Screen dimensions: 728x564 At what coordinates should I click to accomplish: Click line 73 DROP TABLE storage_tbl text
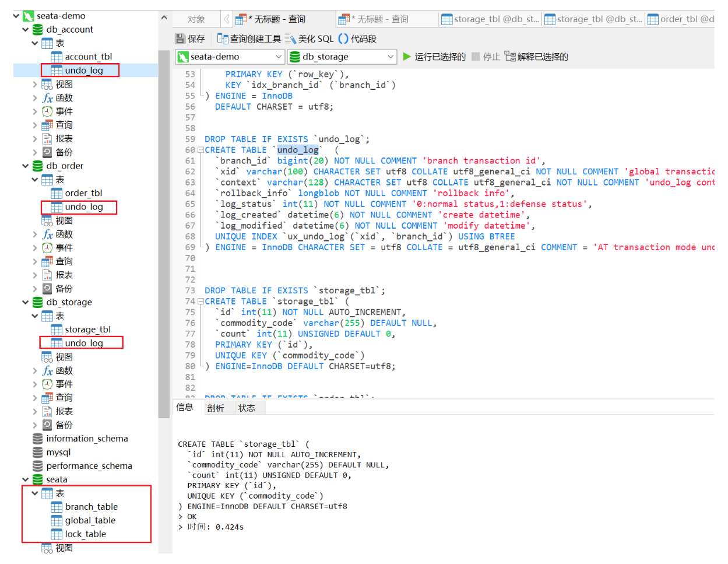[294, 290]
